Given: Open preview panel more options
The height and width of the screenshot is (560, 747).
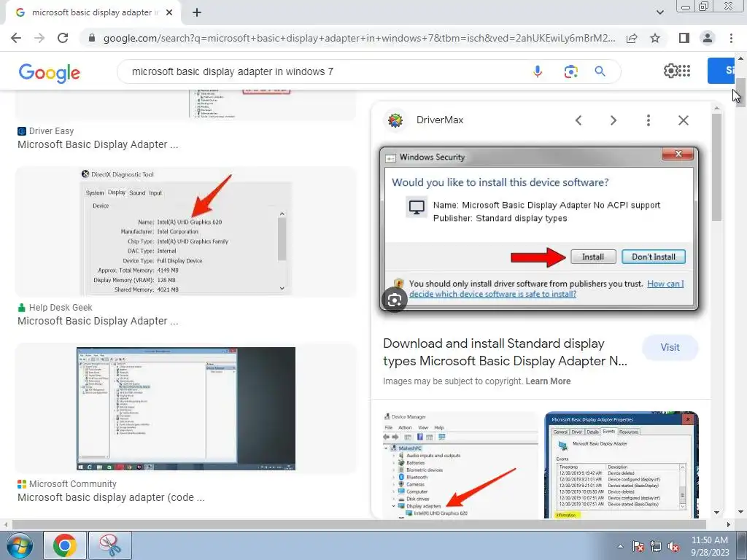Looking at the screenshot, I should click(x=649, y=120).
